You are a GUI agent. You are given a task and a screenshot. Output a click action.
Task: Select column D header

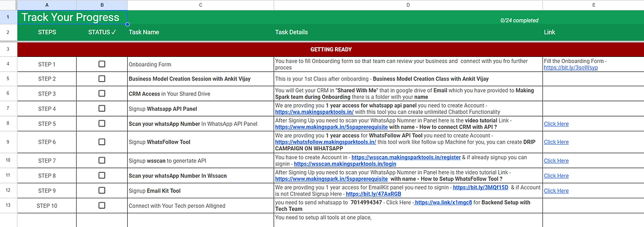click(408, 5)
